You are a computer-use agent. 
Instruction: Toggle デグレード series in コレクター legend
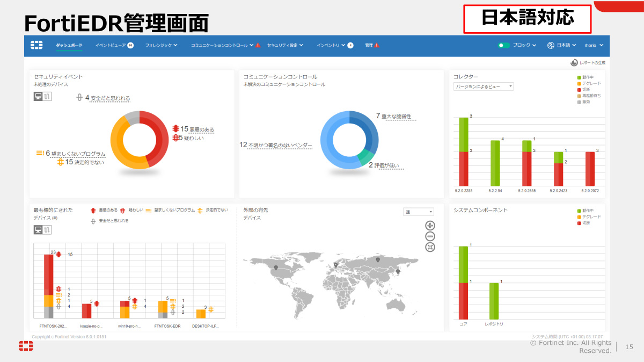click(589, 83)
